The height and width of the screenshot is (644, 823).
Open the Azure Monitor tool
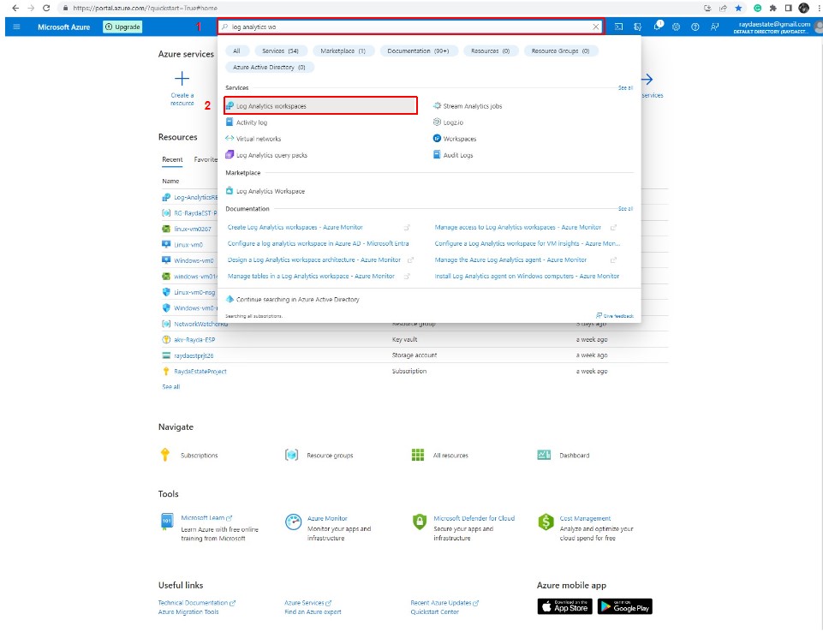coord(327,518)
